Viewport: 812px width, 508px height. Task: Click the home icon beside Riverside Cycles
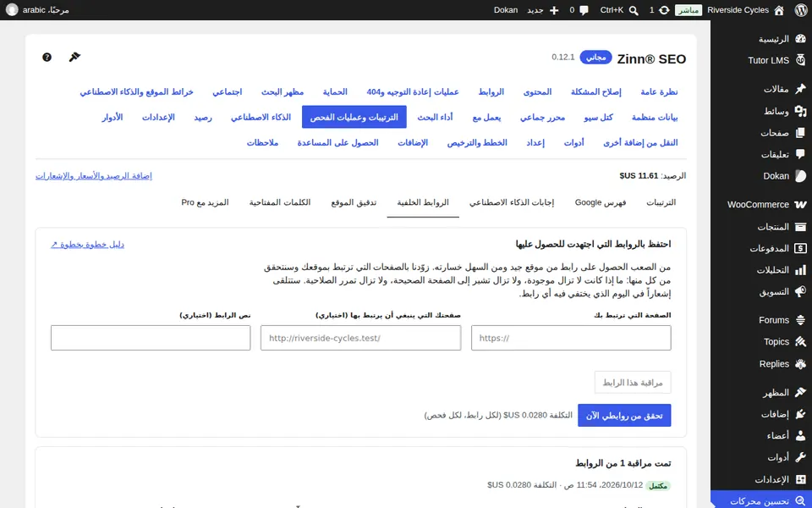[779, 10]
